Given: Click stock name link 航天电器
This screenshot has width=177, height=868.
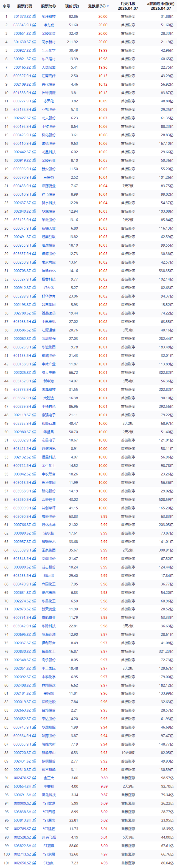Looking at the screenshot, I should [49, 372].
